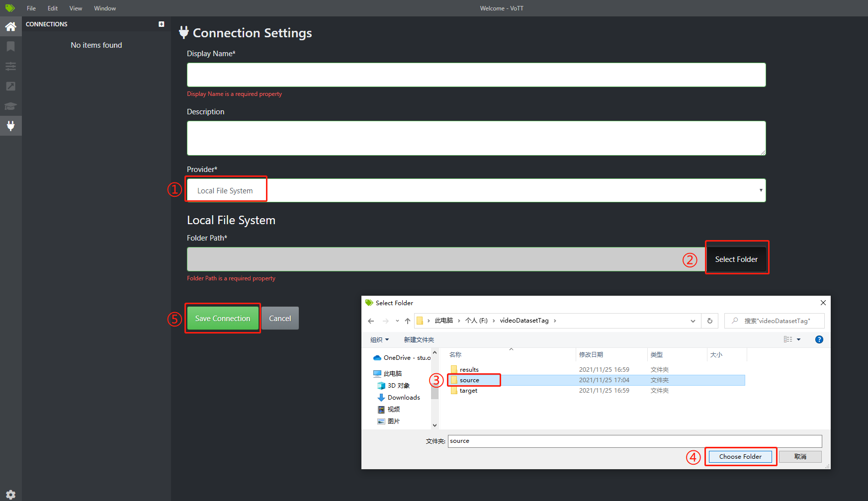Click the Folder Path field
Viewport: 868px width, 501px height.
coord(446,259)
